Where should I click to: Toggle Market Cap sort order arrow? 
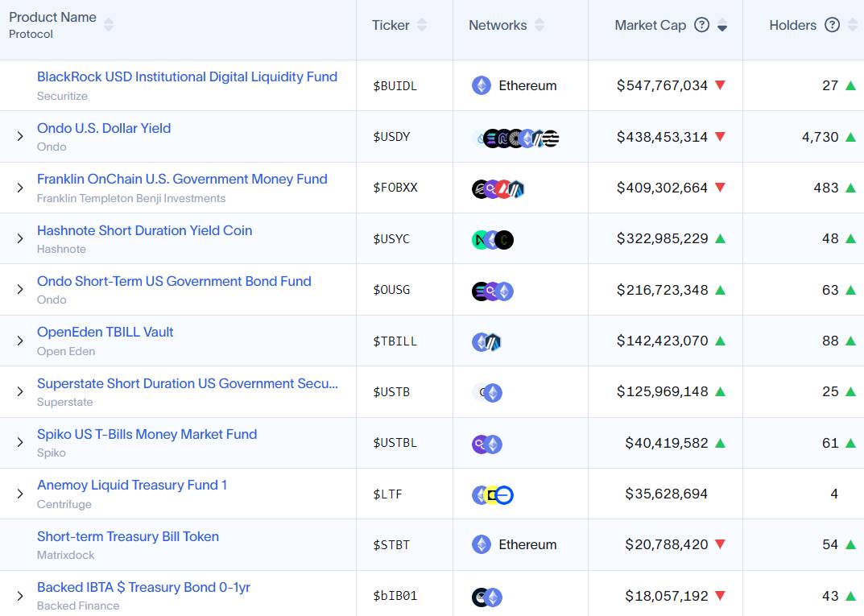(722, 26)
